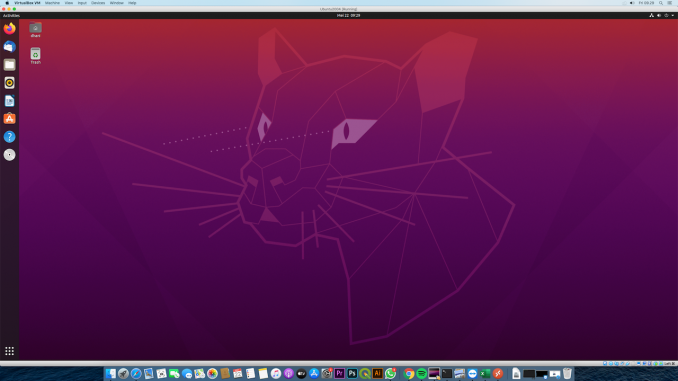Launch QGIS from the Dock

365,374
